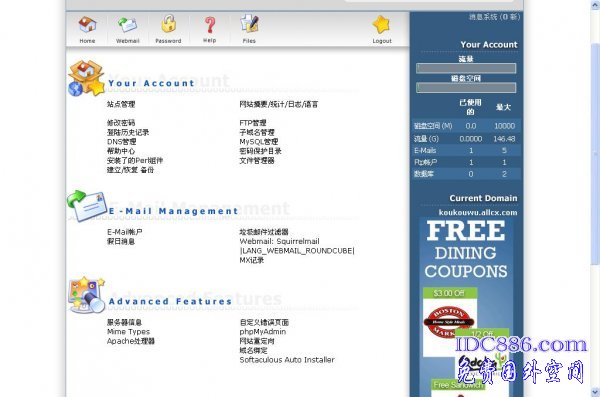Open phpMyAdmin link
600x397 pixels.
click(262, 332)
